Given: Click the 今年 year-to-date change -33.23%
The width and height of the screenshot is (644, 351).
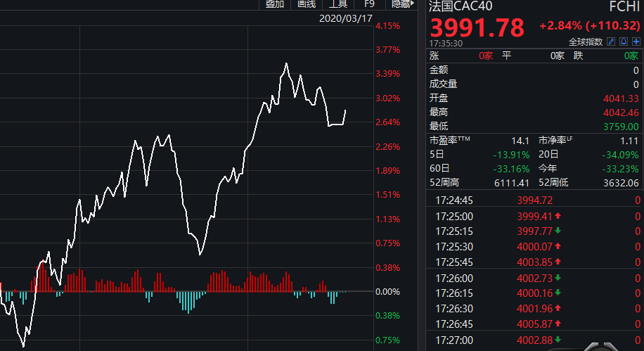Looking at the screenshot, I should coord(620,169).
